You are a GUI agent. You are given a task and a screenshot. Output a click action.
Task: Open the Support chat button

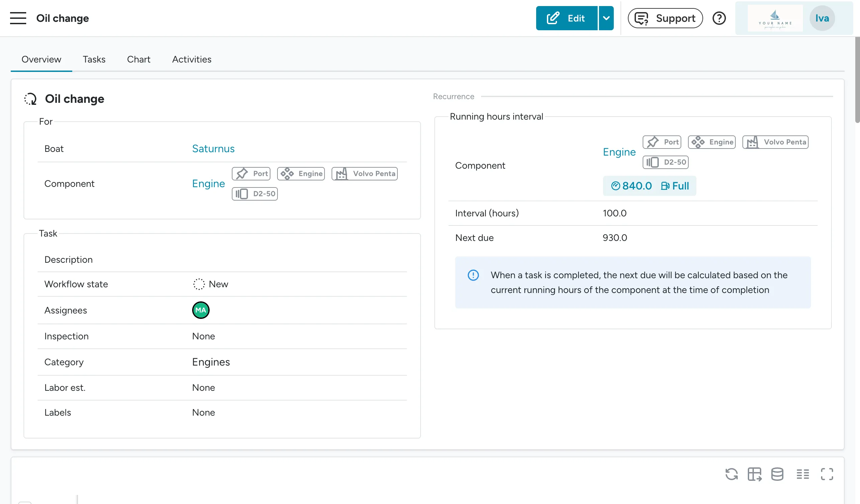coord(665,18)
